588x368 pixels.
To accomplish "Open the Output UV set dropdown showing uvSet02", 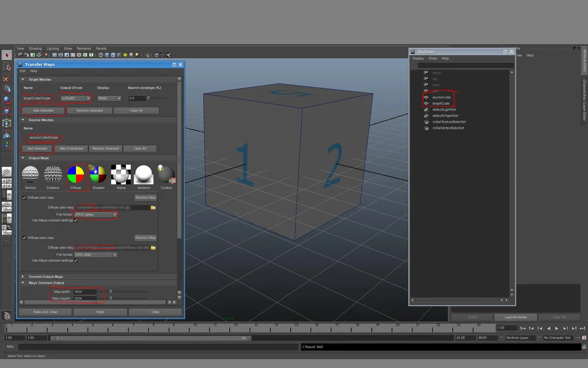I will (x=75, y=98).
